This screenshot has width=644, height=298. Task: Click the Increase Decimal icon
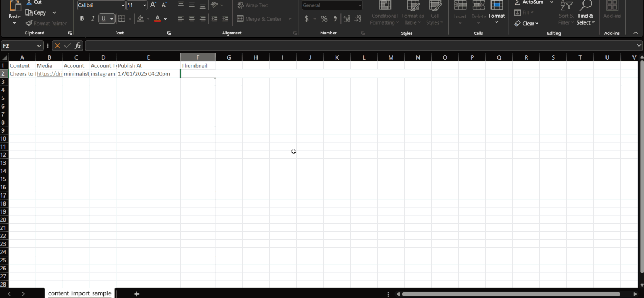347,18
